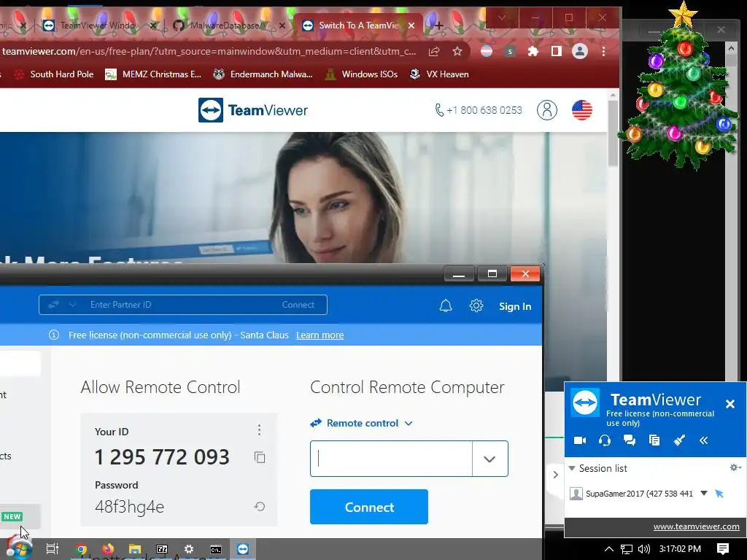
Task: Expand Remote control mode dropdown
Action: tap(362, 423)
